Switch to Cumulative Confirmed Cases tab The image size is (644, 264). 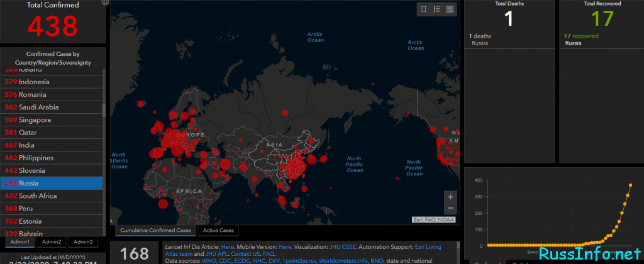point(156,230)
